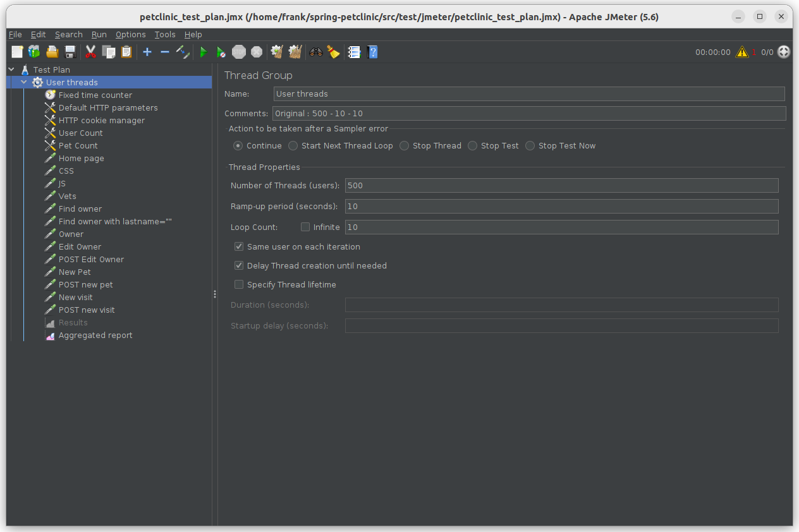Collapse the Test Plan tree node
Image resolution: width=799 pixels, height=532 pixels.
click(x=11, y=70)
